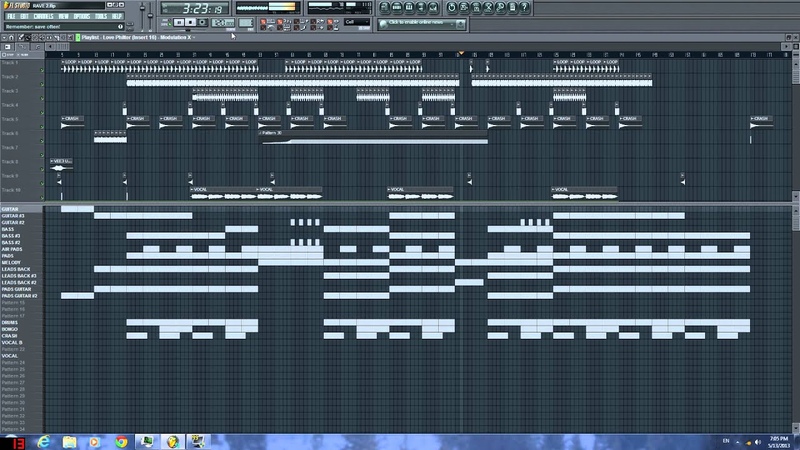Open the OPTIONS menu
Viewport: 800px width, 450px height.
pyautogui.click(x=82, y=16)
